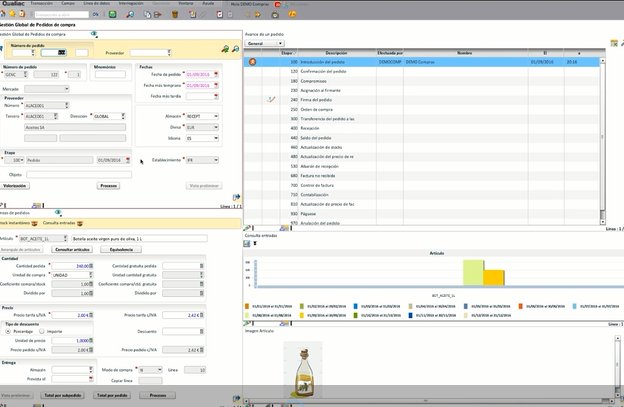Open the Unidad de compra UNIDAD selector
Image resolution: width=624 pixels, height=407 pixels.
(72, 275)
